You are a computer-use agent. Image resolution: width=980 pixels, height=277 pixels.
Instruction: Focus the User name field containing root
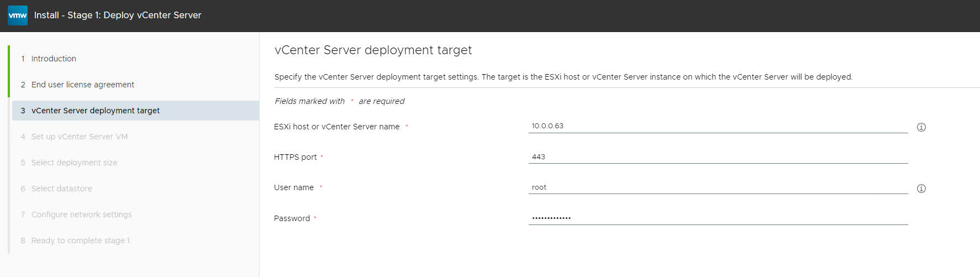pos(718,187)
